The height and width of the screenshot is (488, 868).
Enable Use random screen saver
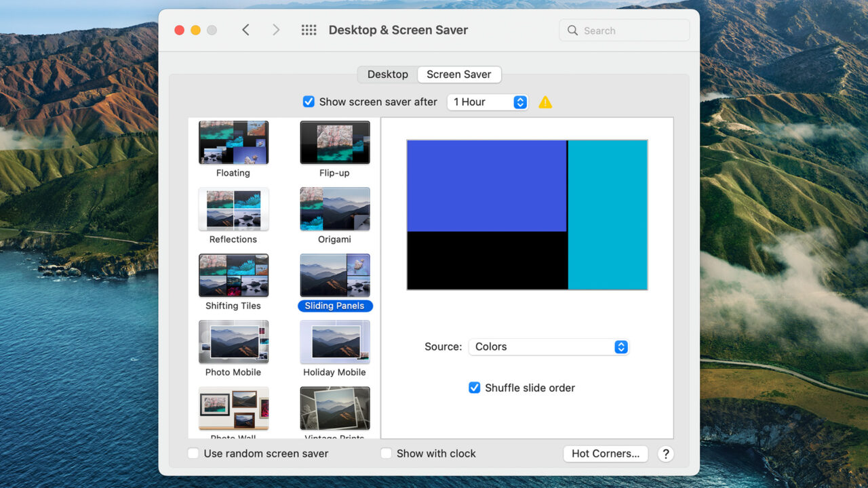coord(193,453)
